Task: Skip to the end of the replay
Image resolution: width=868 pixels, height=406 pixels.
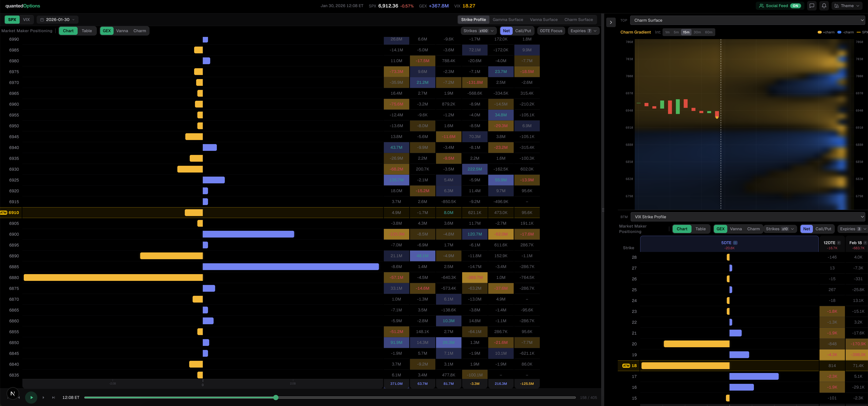Action: tap(54, 397)
